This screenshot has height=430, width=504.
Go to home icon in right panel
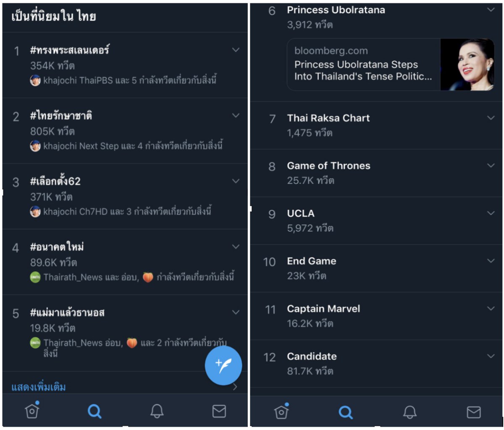(281, 412)
